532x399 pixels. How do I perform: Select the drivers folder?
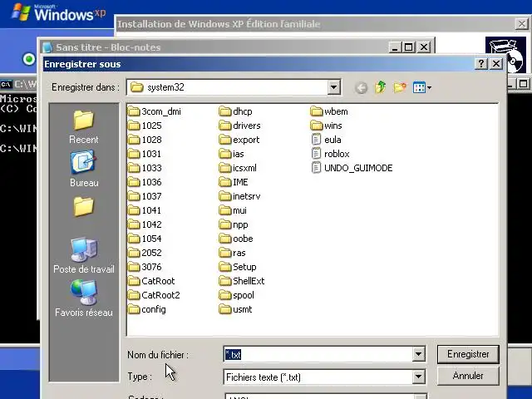tap(240, 126)
